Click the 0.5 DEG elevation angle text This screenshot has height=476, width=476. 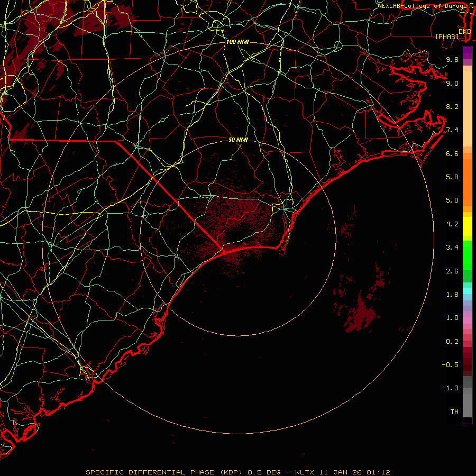[x=265, y=472]
